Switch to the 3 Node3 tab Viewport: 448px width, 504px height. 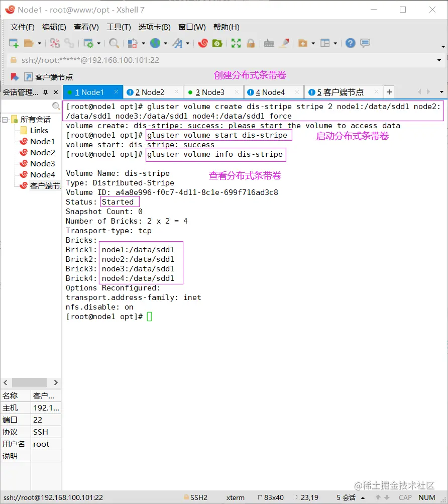click(x=213, y=92)
